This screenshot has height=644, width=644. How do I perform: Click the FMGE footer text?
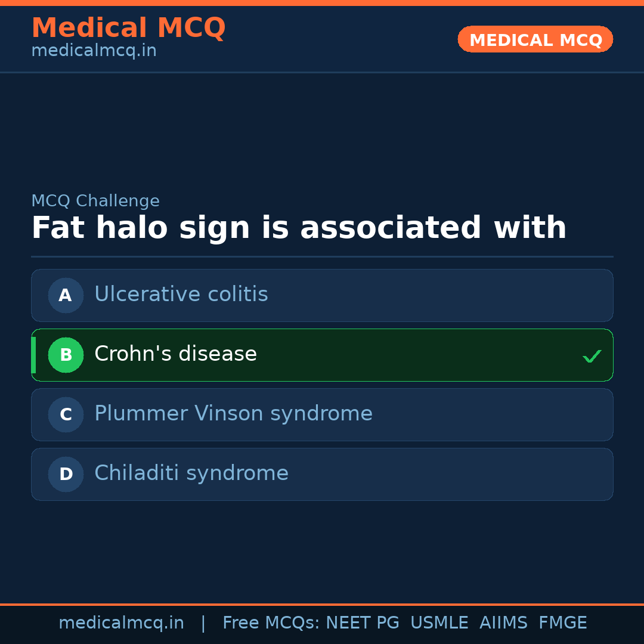pyautogui.click(x=562, y=623)
